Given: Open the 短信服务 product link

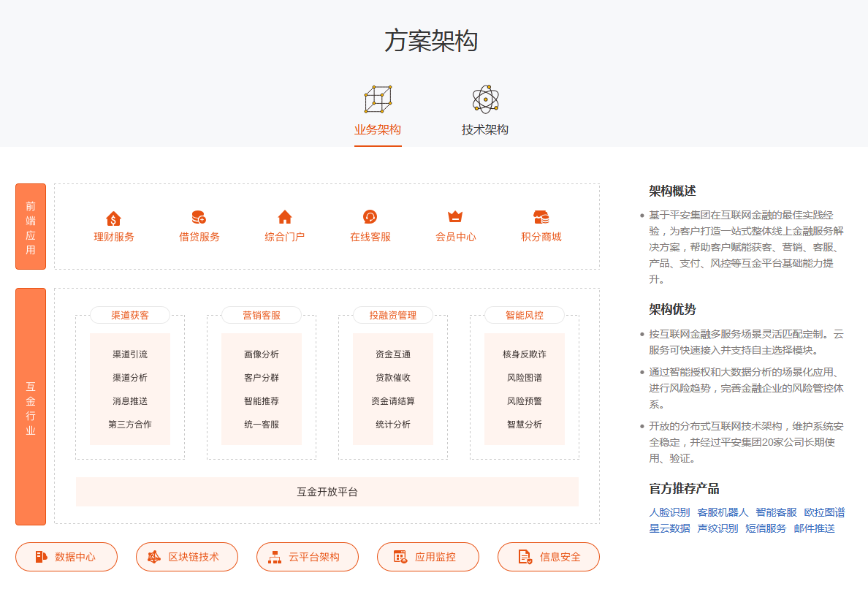Looking at the screenshot, I should click(x=766, y=528).
